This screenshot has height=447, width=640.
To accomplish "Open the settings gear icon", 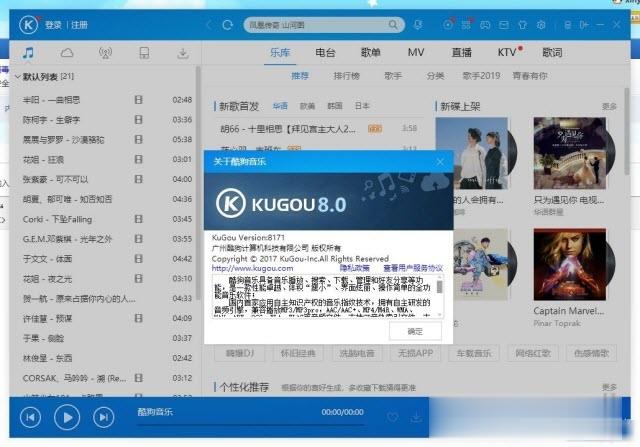I will pyautogui.click(x=541, y=25).
